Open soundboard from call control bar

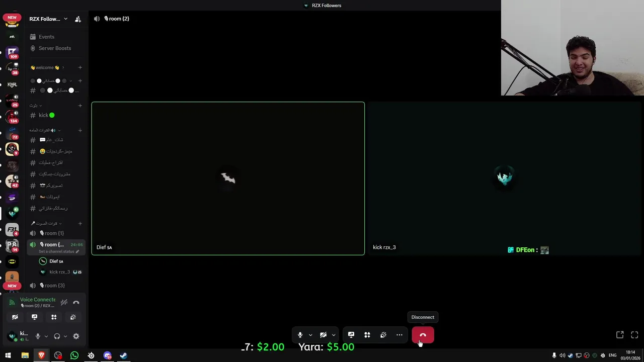(x=383, y=335)
